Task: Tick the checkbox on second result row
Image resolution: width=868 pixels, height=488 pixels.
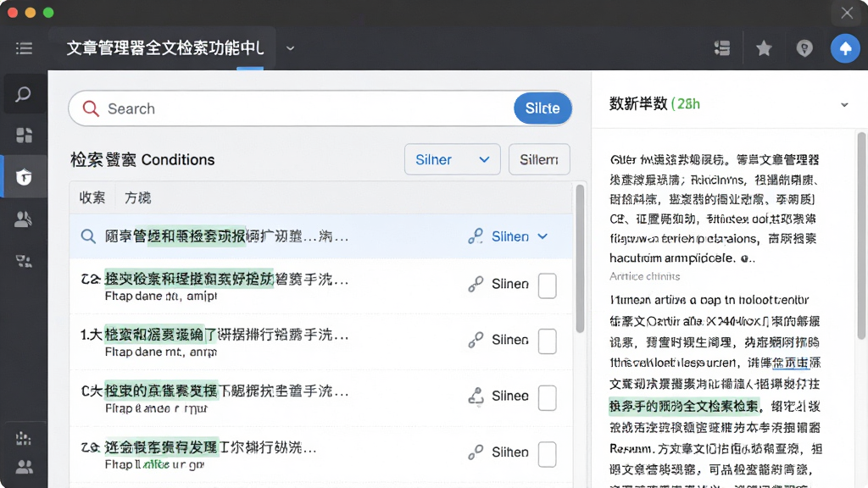Action: pyautogui.click(x=547, y=341)
